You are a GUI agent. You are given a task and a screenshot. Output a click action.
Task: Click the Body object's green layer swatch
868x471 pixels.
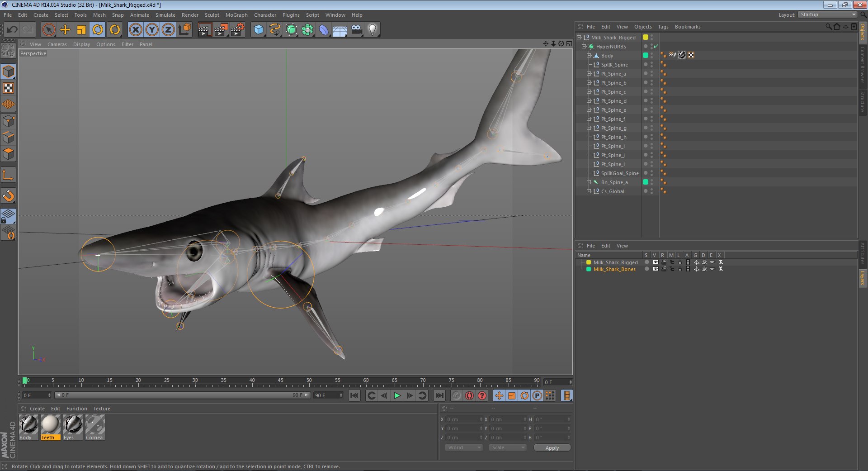pos(646,55)
